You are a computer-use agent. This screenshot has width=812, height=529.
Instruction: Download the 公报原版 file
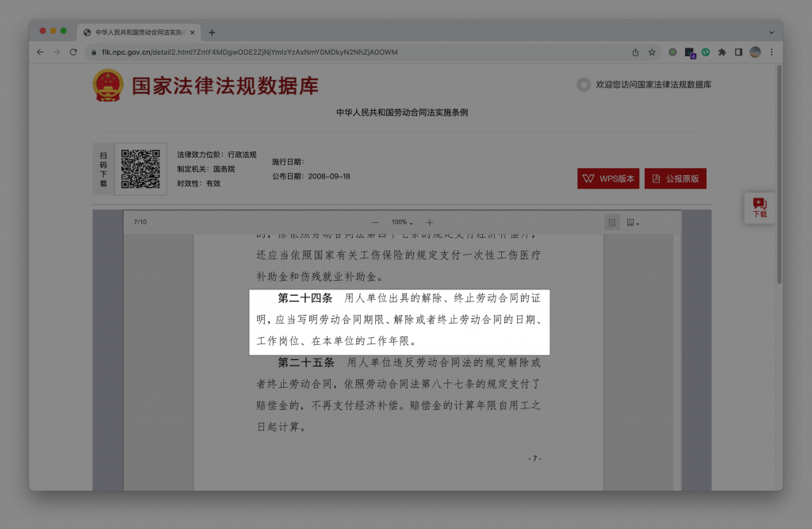pyautogui.click(x=676, y=178)
